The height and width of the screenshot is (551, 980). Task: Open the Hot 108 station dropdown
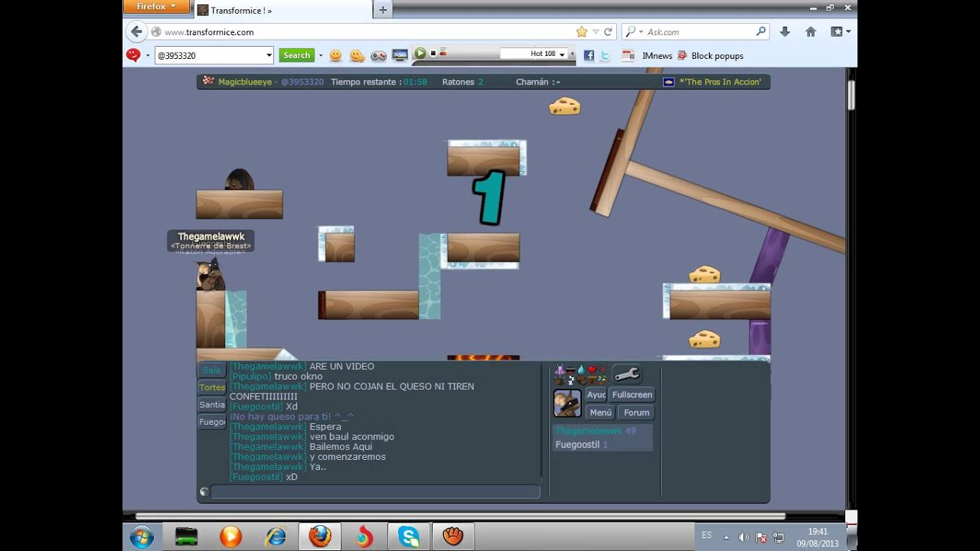click(562, 54)
